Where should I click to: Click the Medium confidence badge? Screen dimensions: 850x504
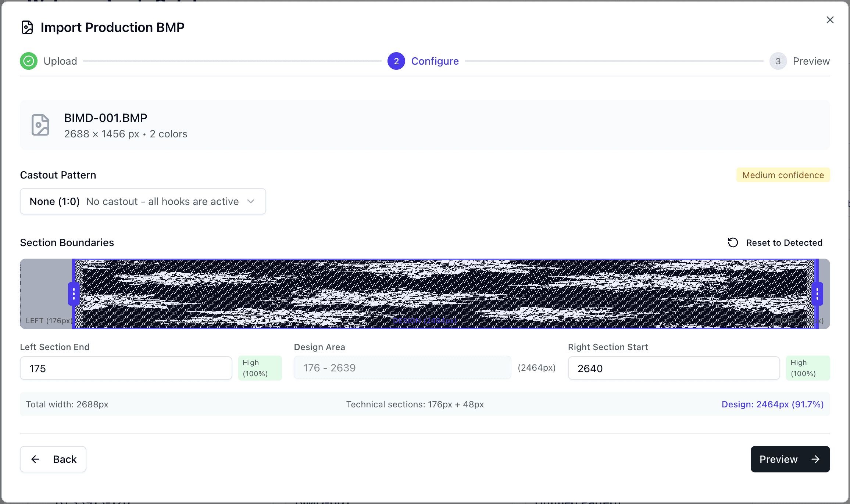(x=783, y=175)
